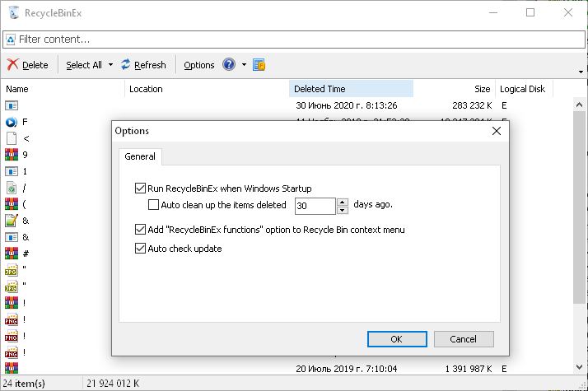Click the deleted time 30 Июнь 2020 г. 8:13:26
The image size is (588, 391).
[x=346, y=105]
